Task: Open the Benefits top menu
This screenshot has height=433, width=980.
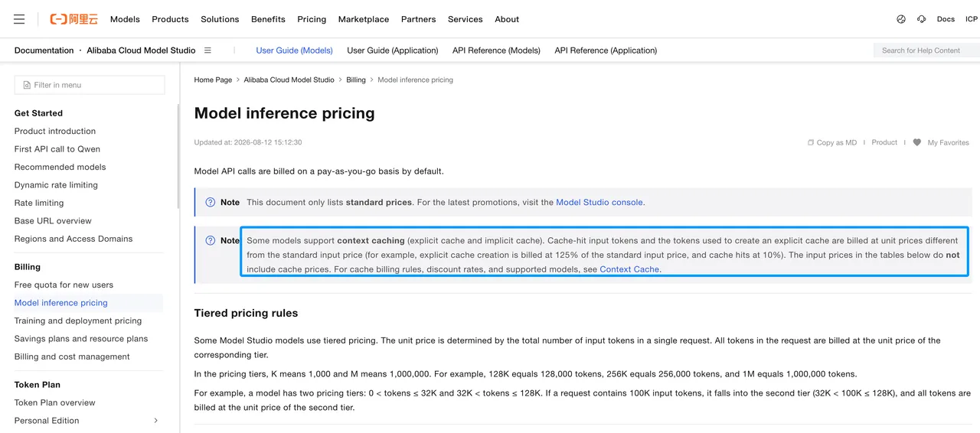Action: click(x=268, y=19)
